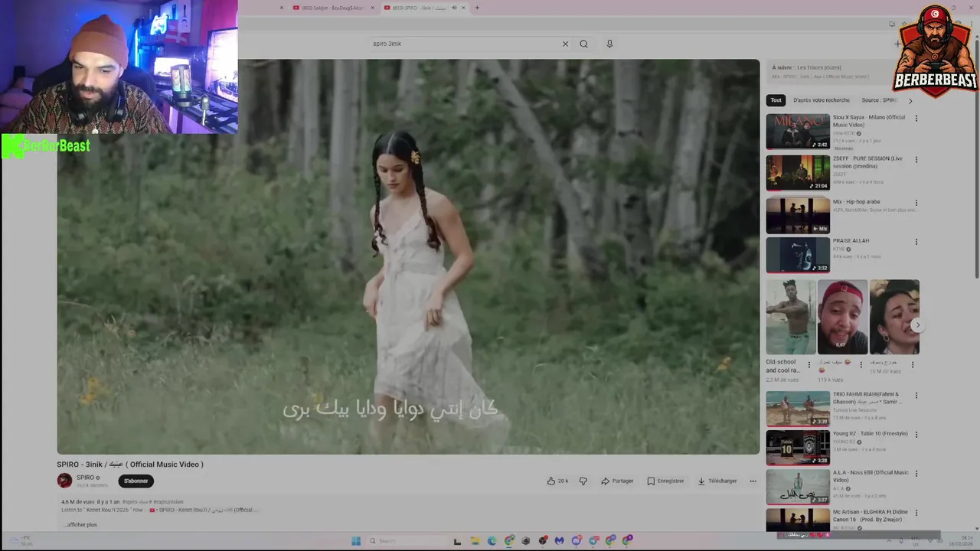Expand description with afficher plus
980x551 pixels.
click(x=81, y=524)
